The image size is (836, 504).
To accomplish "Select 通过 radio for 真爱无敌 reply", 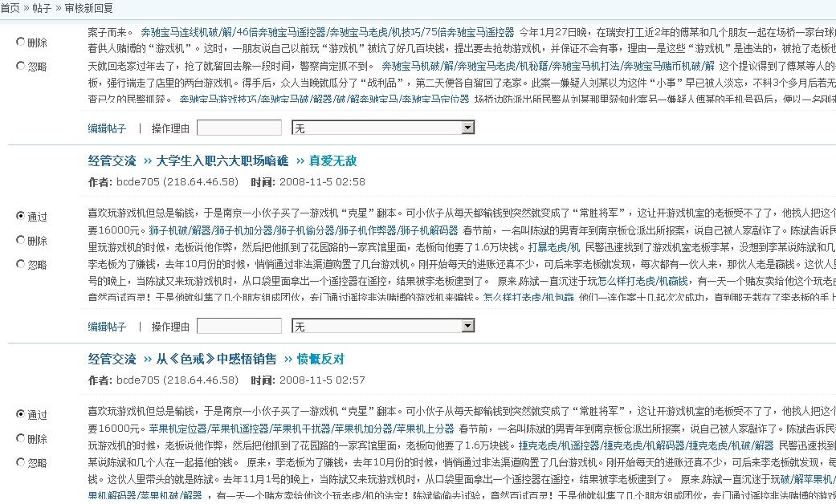I will (20, 216).
